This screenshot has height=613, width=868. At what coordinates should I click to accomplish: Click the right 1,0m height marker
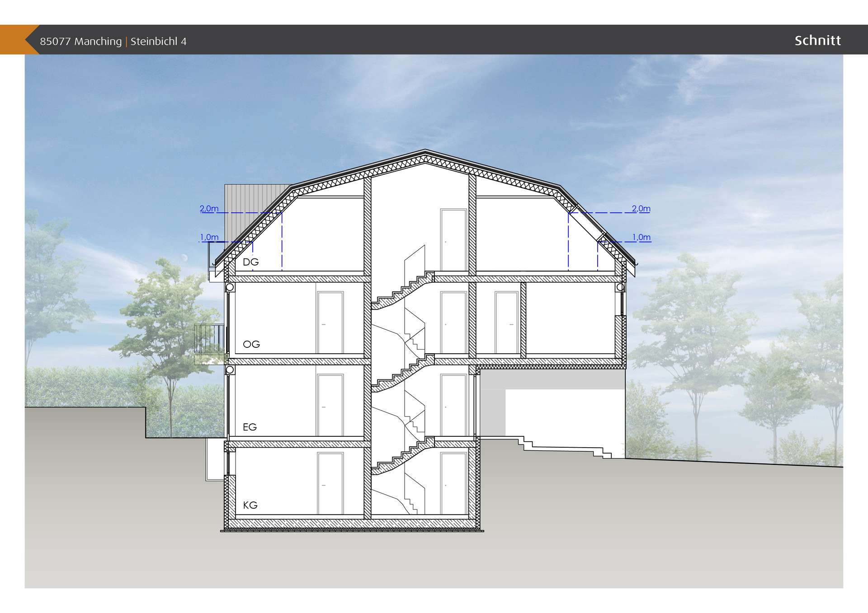pos(641,237)
